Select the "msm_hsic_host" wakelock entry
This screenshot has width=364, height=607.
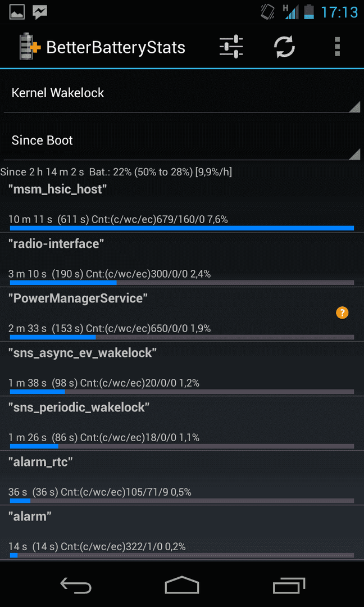(x=182, y=205)
